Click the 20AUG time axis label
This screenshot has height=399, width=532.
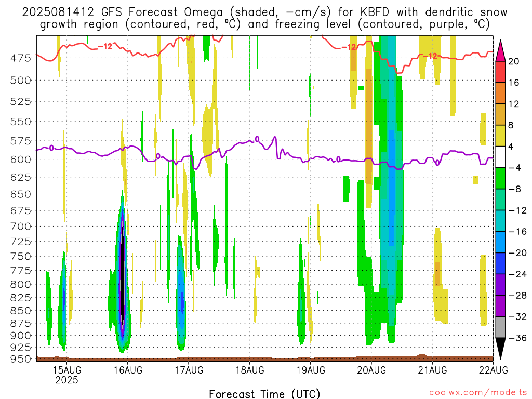pos(371,370)
